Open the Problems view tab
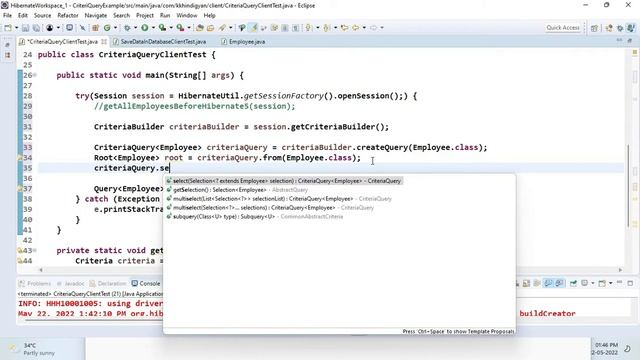Viewport: 640px width, 360px height. pyautogui.click(x=35, y=283)
